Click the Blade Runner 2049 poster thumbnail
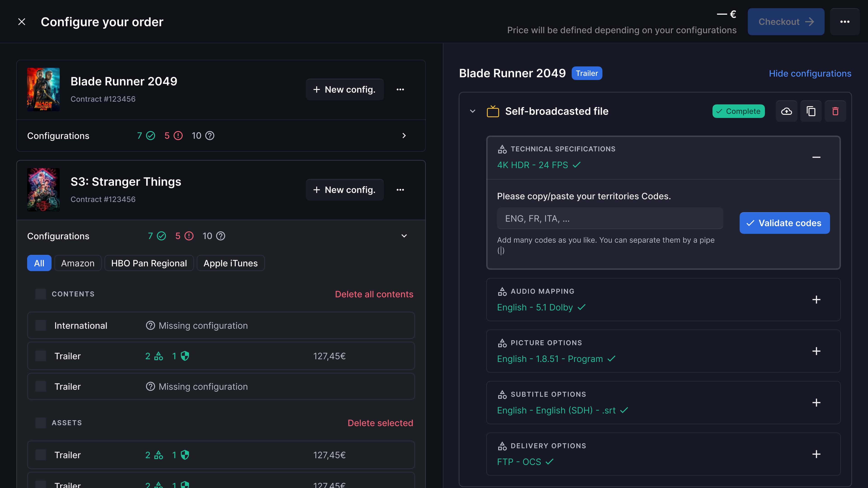The width and height of the screenshot is (868, 488). [43, 90]
